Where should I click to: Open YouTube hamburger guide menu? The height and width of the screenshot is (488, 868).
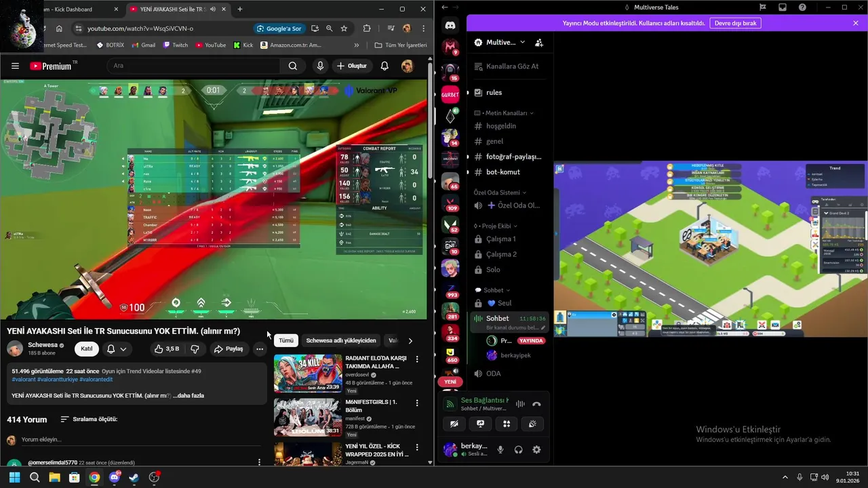pyautogui.click(x=15, y=66)
